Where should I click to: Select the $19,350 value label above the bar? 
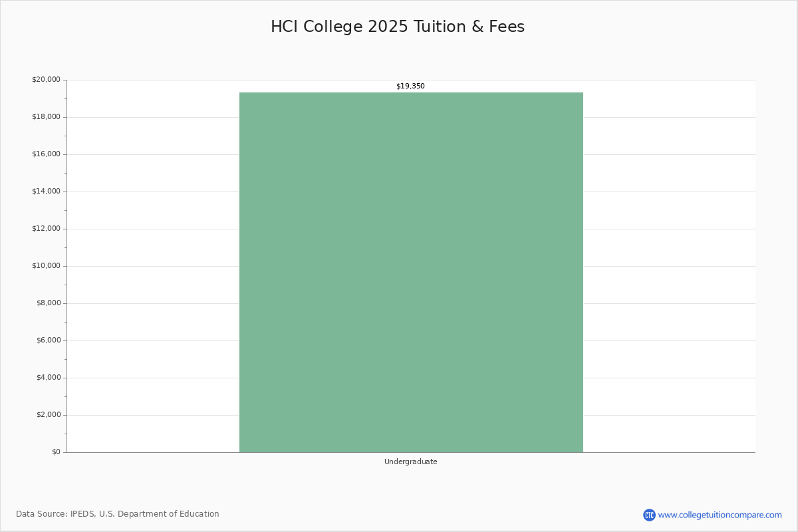tap(410, 86)
